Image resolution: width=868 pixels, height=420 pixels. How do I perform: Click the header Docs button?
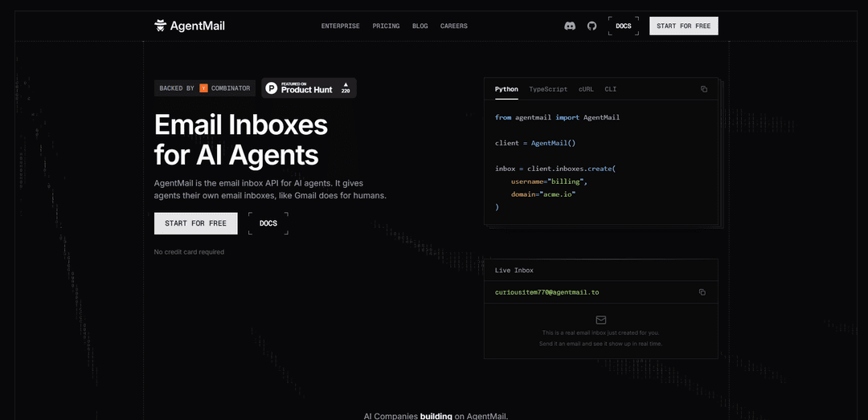point(624,26)
